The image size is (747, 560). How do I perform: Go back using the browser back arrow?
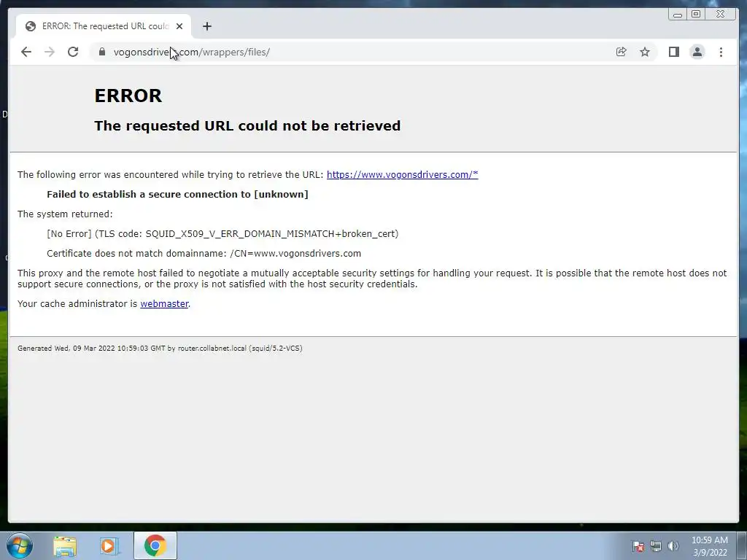tap(26, 52)
